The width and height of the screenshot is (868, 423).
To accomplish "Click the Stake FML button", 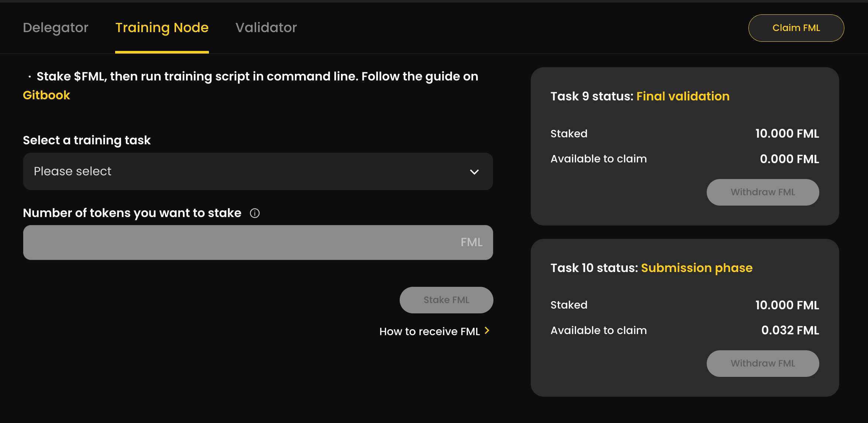I will 446,300.
